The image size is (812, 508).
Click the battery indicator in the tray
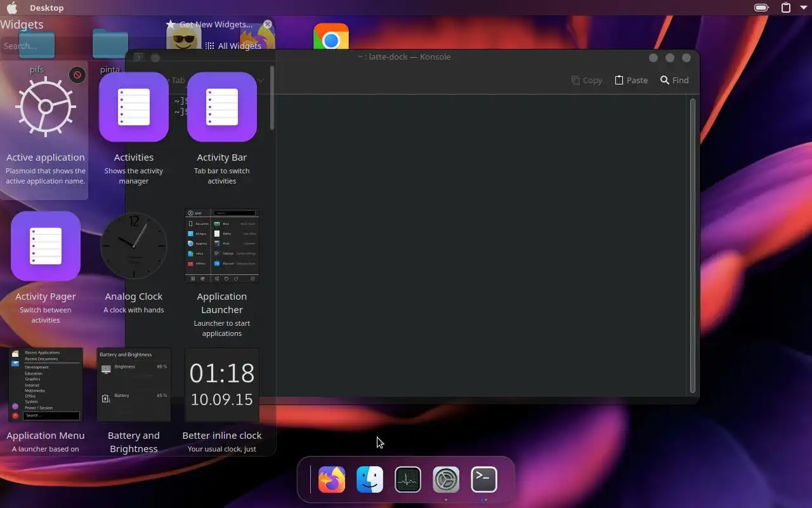click(x=761, y=8)
